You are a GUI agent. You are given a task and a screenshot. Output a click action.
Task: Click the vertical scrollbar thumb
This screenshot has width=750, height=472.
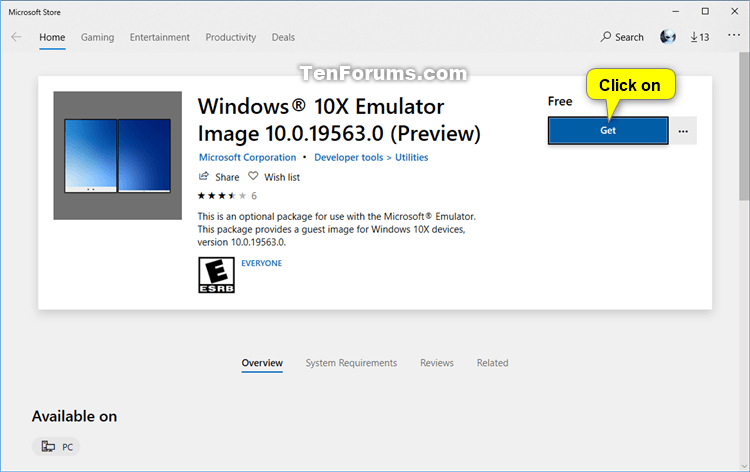(x=744, y=127)
